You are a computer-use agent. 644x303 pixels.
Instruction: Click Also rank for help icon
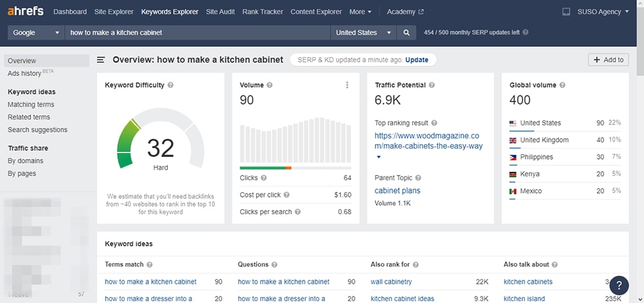(415, 265)
